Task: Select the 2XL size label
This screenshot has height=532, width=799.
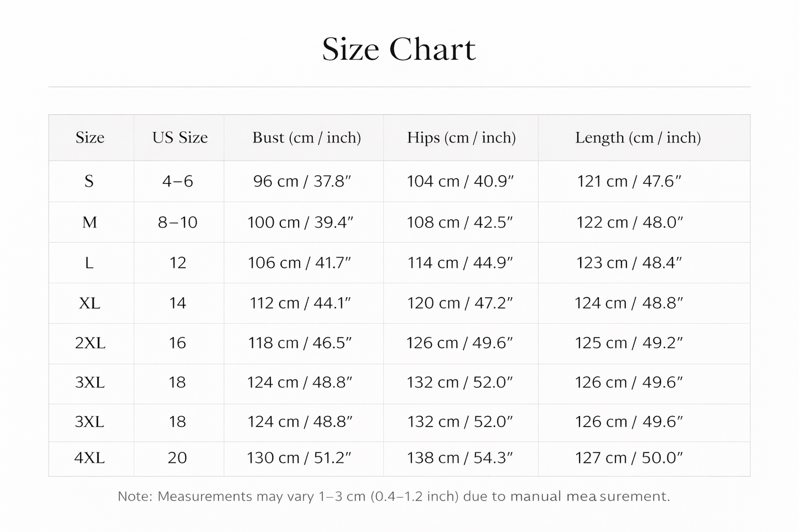Action: pyautogui.click(x=90, y=343)
